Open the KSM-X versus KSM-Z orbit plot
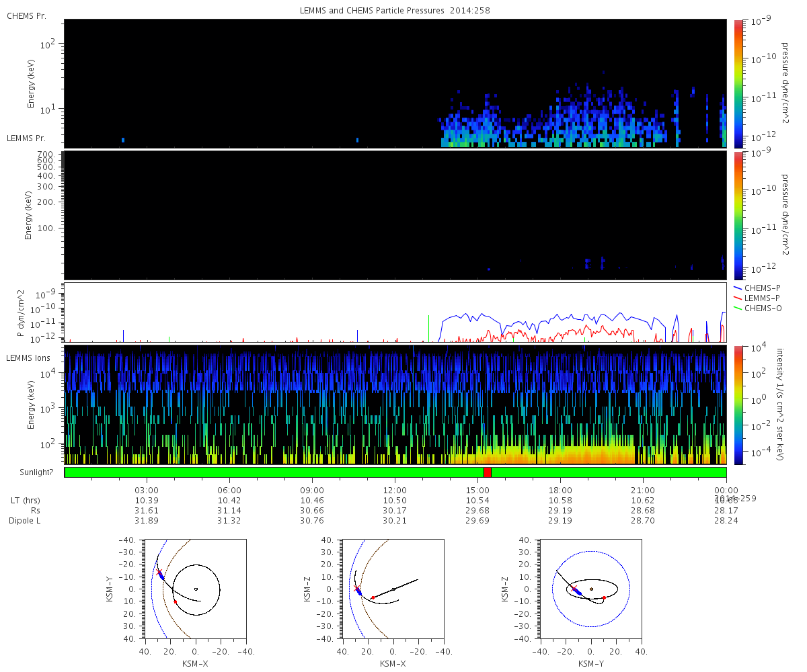807x672 pixels. click(x=393, y=589)
